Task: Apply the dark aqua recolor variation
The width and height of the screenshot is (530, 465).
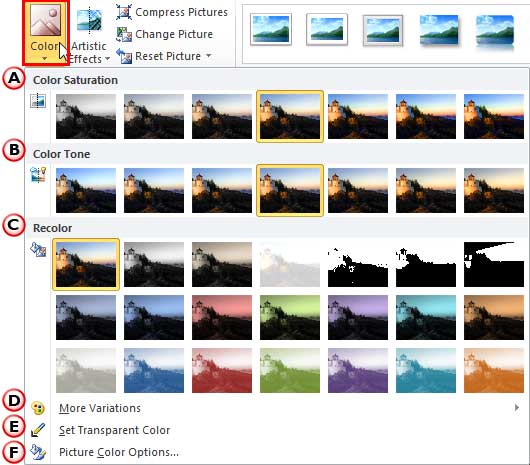Action: pos(426,317)
